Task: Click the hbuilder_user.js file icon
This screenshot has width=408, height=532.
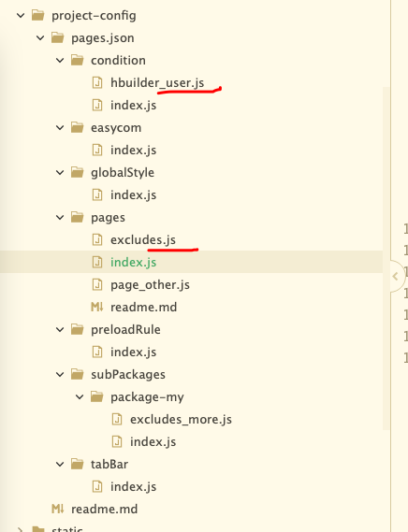Action: pyautogui.click(x=97, y=82)
